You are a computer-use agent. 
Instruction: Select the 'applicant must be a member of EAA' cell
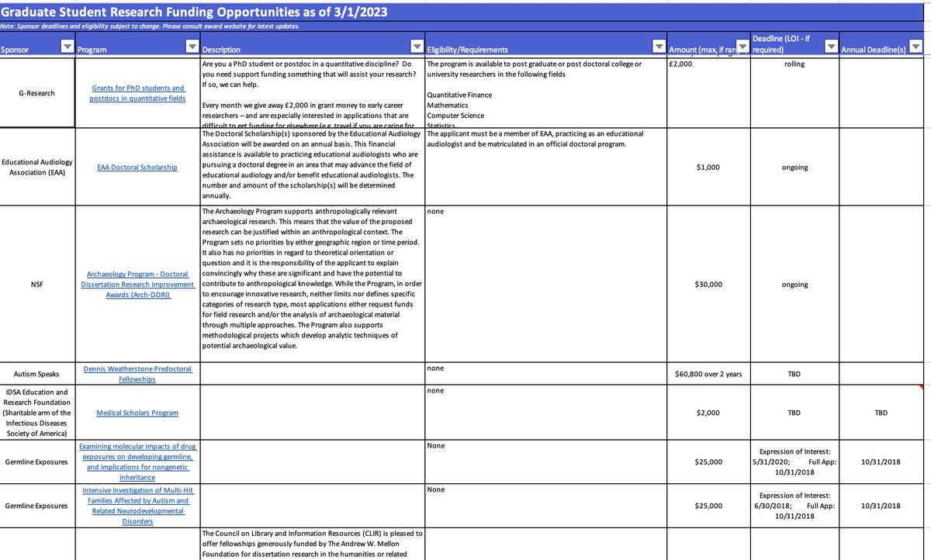(x=546, y=167)
